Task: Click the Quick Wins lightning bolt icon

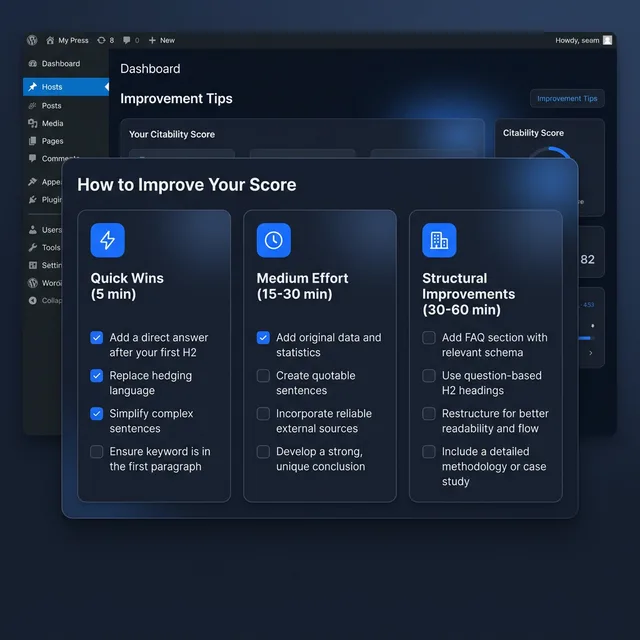Action: coord(108,240)
